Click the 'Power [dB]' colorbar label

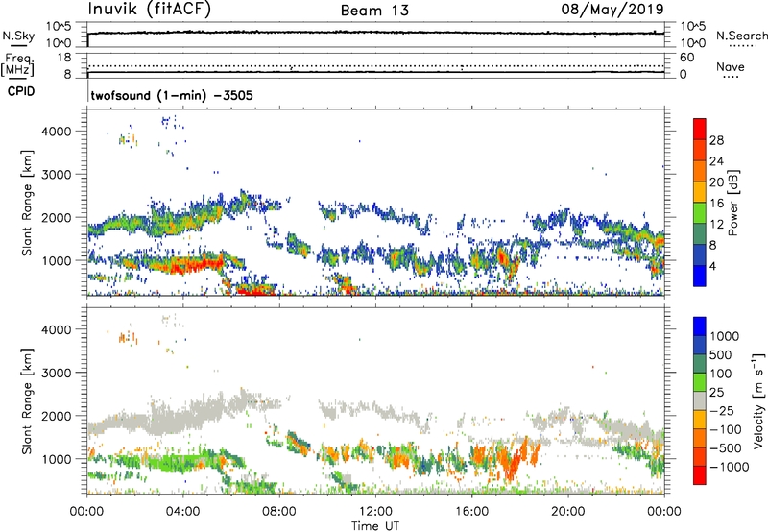coord(732,204)
